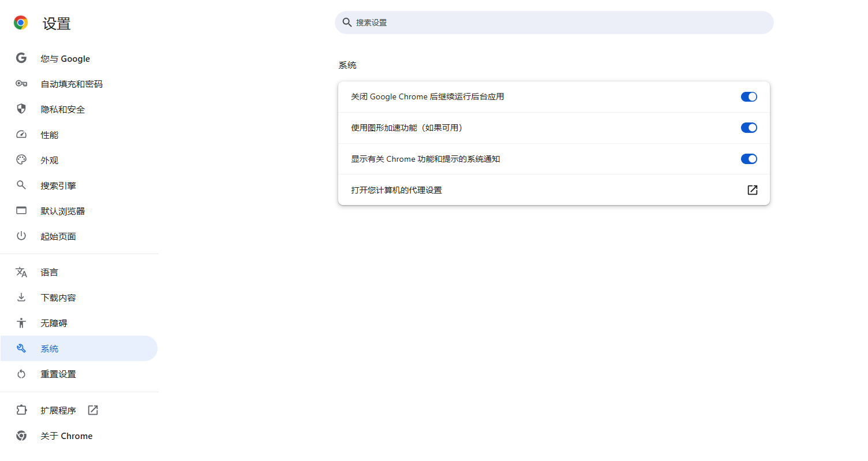Click the browser window icon for 默认浏览器
This screenshot has width=868, height=461.
[x=21, y=211]
